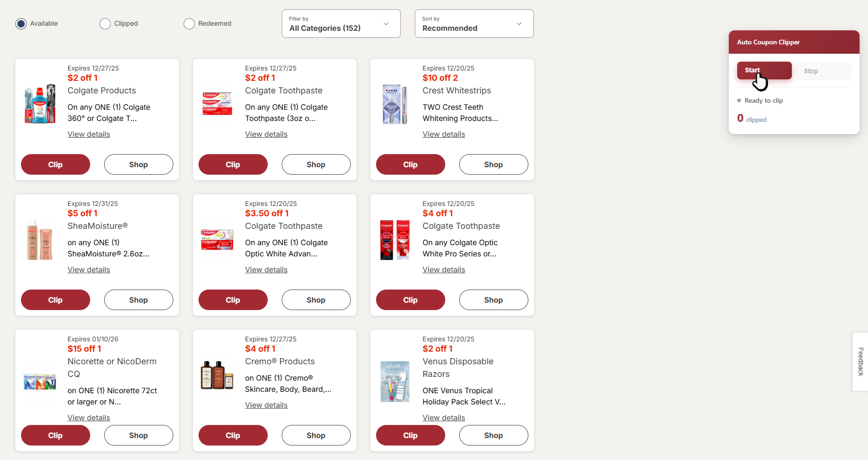The height and width of the screenshot is (460, 868).
Task: Select the Clipped radio button
Action: 105,24
